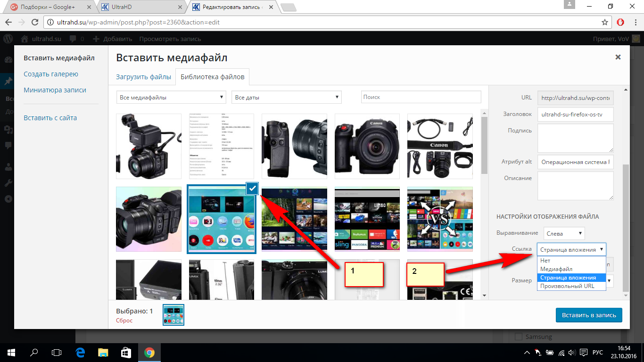Click the Сброс link to clear selection
644x362 pixels.
[x=124, y=321]
